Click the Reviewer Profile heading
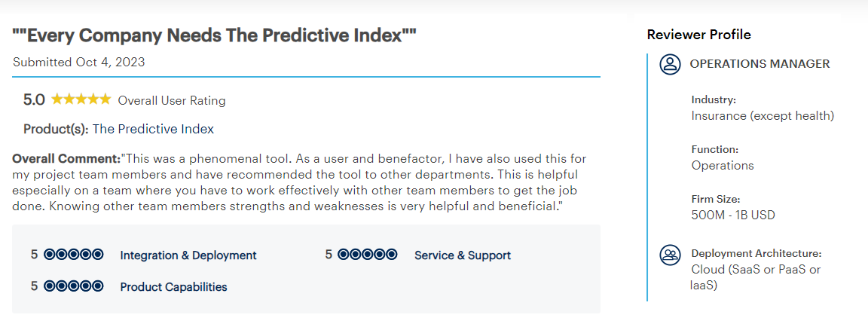The width and height of the screenshot is (868, 324). 699,35
